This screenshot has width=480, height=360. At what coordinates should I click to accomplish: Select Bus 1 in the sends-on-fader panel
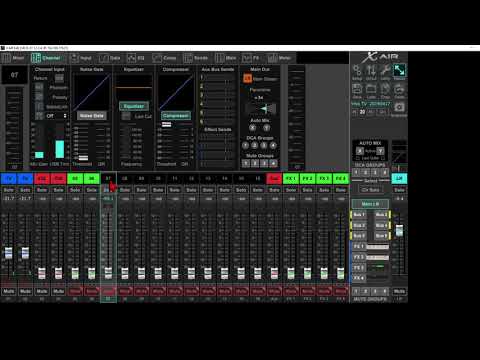pos(359,215)
